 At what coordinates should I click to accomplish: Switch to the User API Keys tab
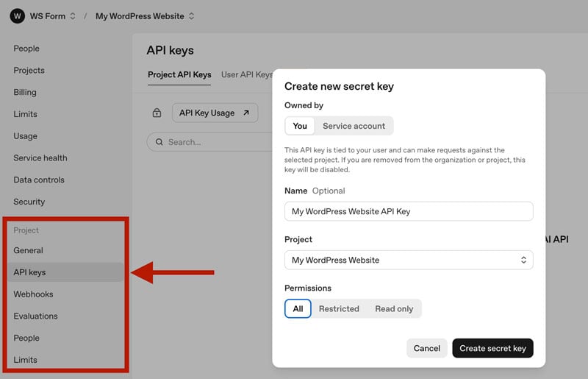pos(247,75)
